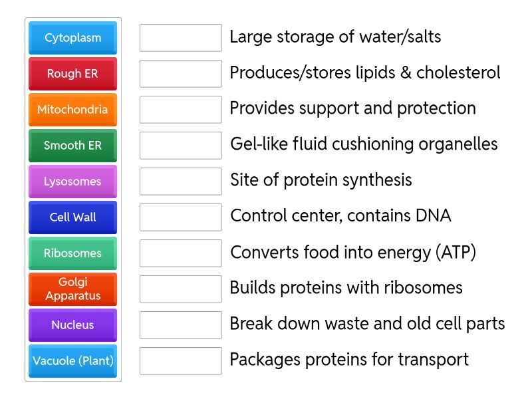Click answer box for converts food into energy

(180, 253)
